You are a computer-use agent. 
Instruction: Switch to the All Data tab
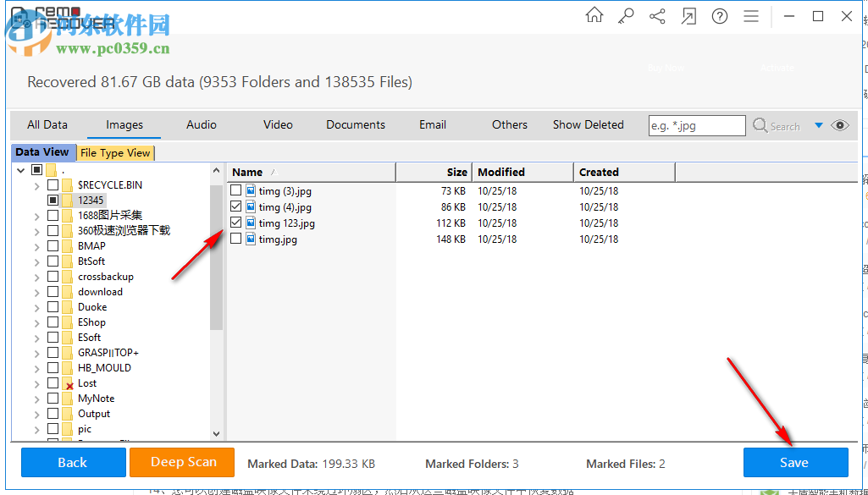tap(47, 125)
